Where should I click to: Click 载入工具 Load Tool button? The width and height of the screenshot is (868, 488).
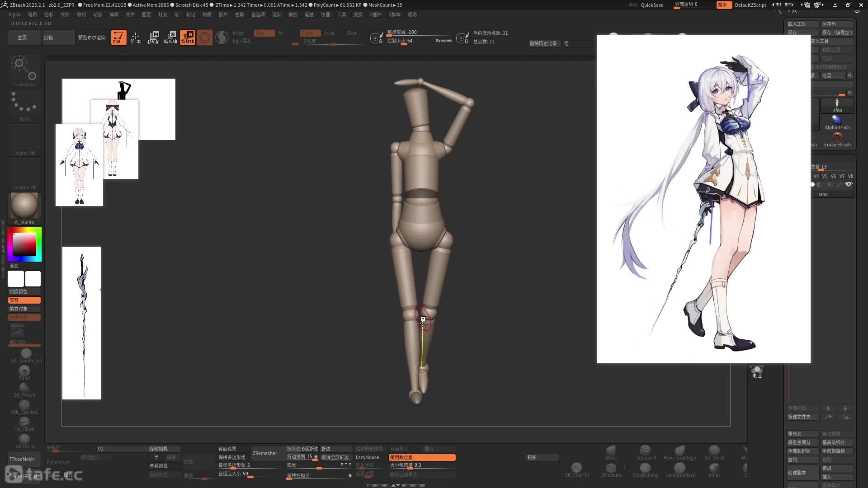coord(803,24)
